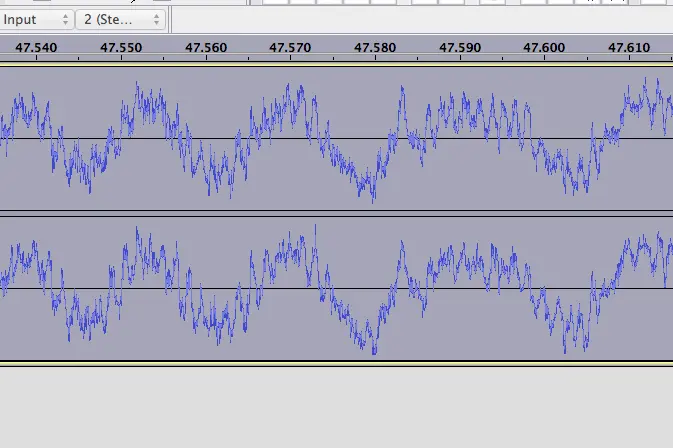Screen dimensions: 673x448
Task: Click the 47.540 mark on the timeline ruler
Action: click(x=37, y=47)
